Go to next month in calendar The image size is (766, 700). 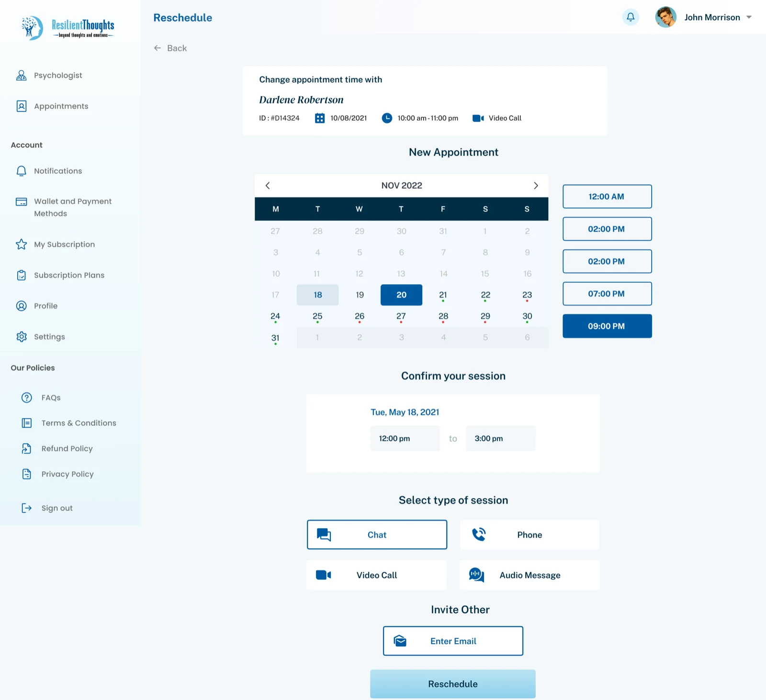click(x=536, y=186)
